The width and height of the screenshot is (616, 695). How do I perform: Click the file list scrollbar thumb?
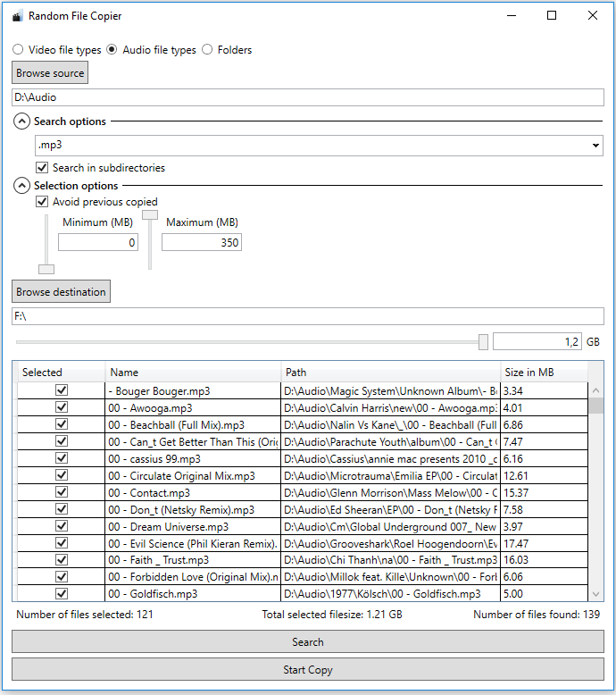tap(596, 406)
